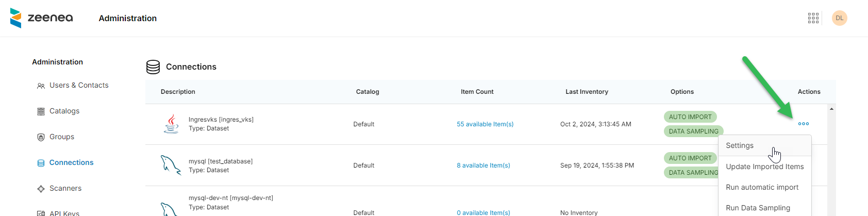Open the 8 available Item(s) link
Image resolution: width=868 pixels, height=216 pixels.
click(483, 165)
